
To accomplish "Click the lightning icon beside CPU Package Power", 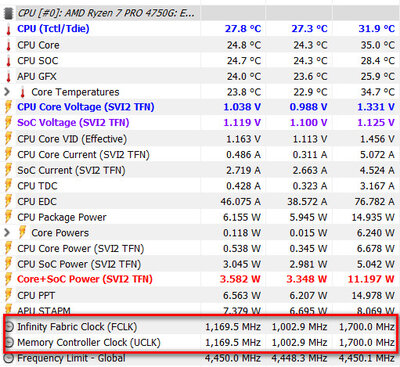I will pos(8,217).
